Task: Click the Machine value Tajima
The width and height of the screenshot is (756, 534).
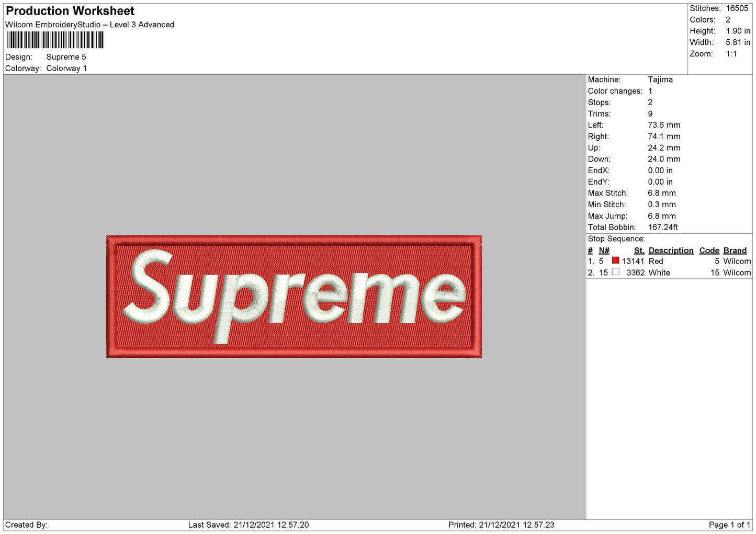Action: coord(660,79)
